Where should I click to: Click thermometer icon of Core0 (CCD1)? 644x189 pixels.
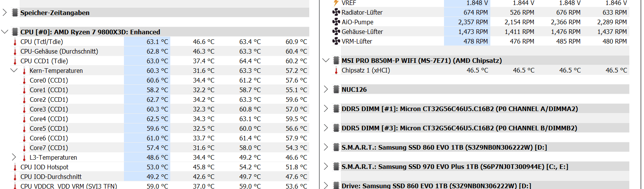pos(24,80)
